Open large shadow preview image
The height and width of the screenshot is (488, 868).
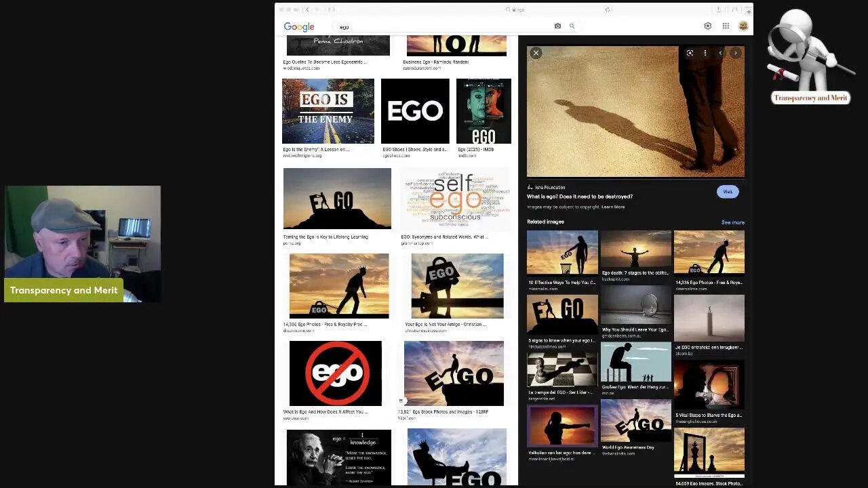tap(635, 112)
